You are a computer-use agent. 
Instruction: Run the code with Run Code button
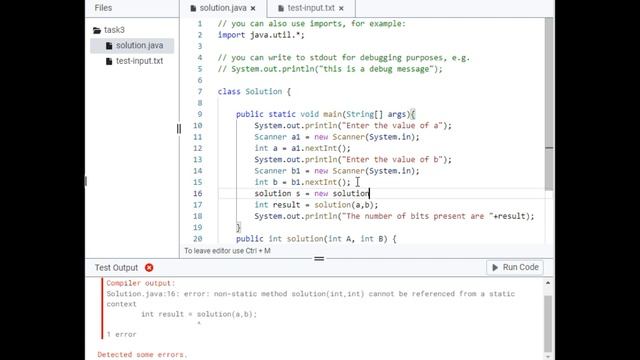(x=515, y=267)
